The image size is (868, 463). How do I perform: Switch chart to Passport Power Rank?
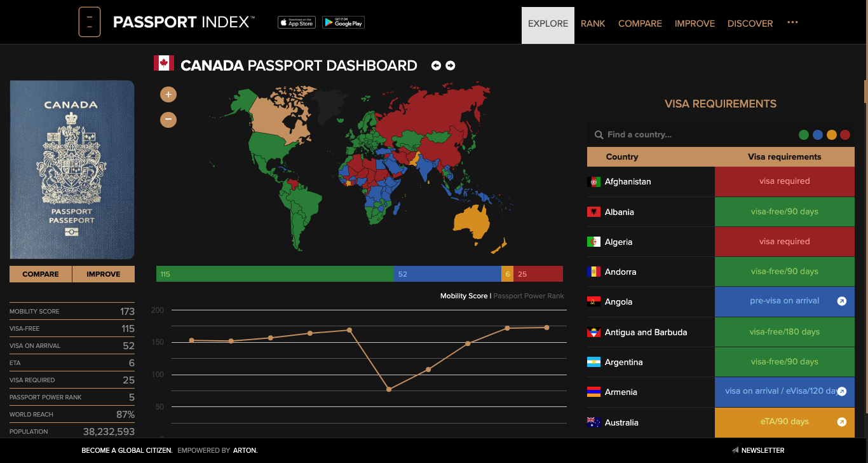coord(529,296)
